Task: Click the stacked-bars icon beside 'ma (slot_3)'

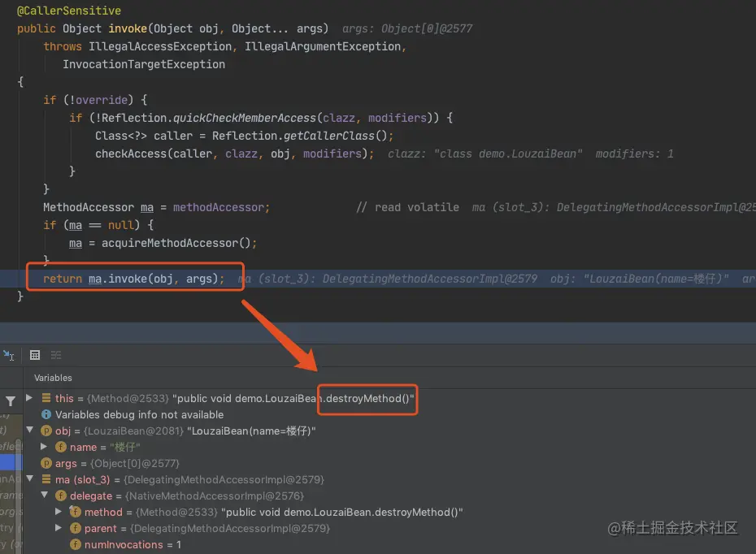Action: pyautogui.click(x=46, y=479)
